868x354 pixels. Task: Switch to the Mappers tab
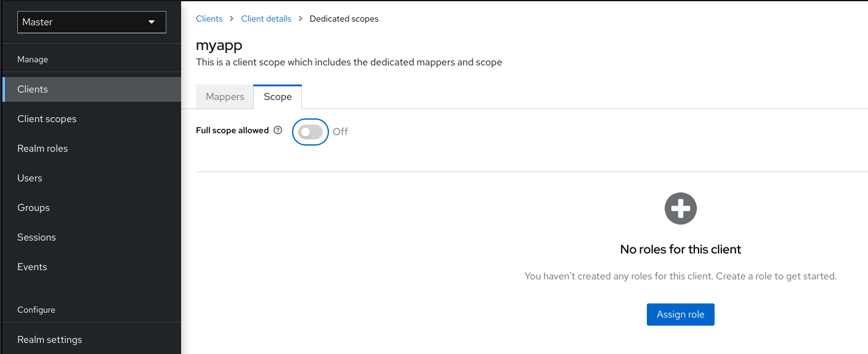pos(225,97)
